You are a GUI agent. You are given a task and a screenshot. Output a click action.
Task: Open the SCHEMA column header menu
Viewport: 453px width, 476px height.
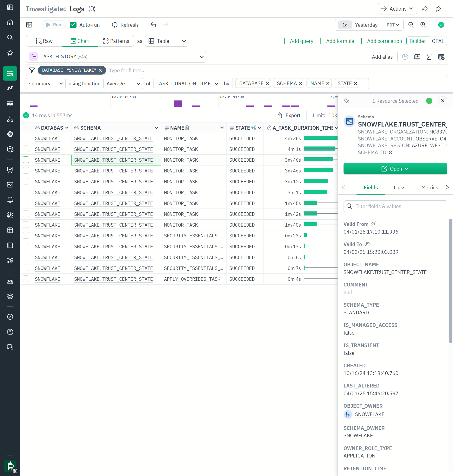156,128
